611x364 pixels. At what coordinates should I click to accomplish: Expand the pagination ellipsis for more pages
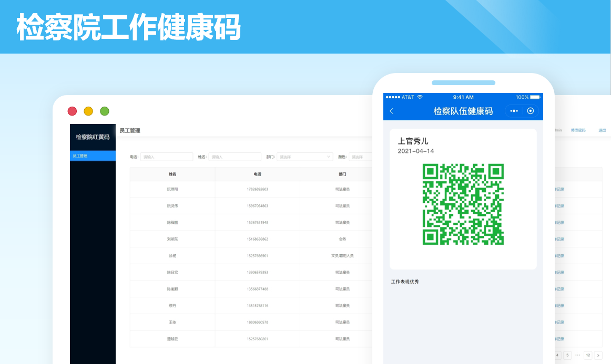pyautogui.click(x=578, y=355)
